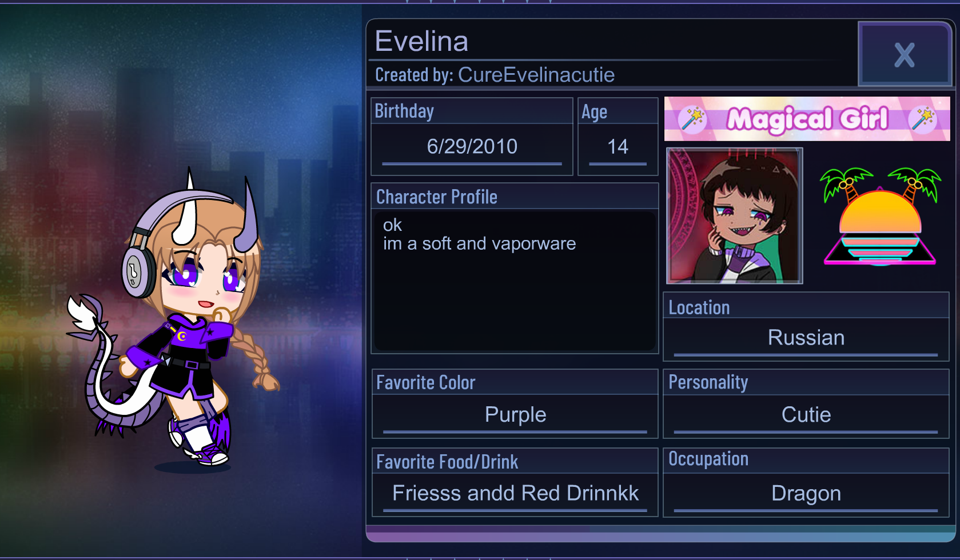Click inside the Character Profile text box

point(515,281)
